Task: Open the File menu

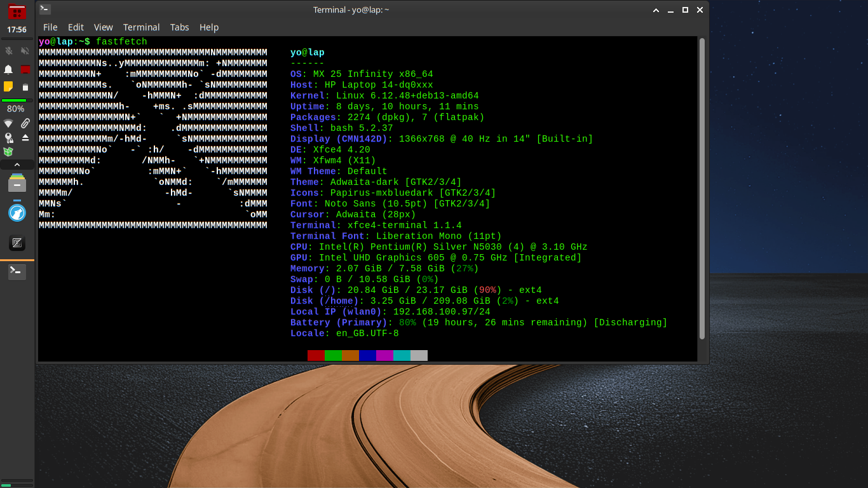Action: coord(50,27)
